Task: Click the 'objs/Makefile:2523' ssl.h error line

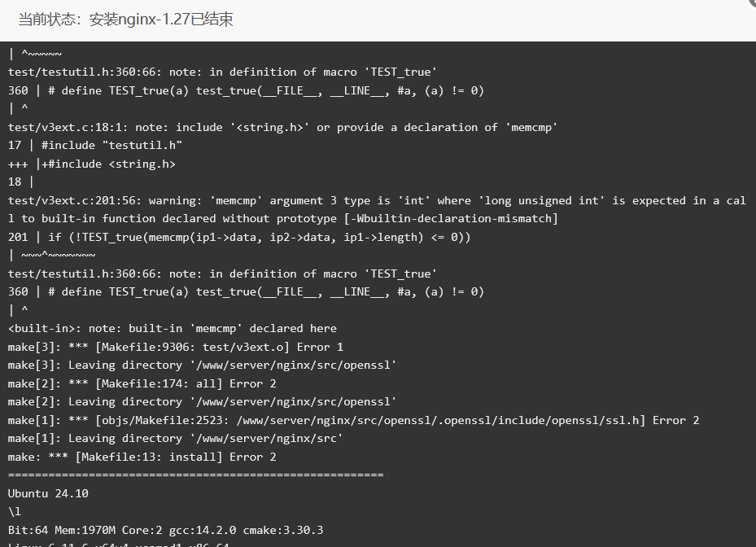Action: click(x=353, y=420)
